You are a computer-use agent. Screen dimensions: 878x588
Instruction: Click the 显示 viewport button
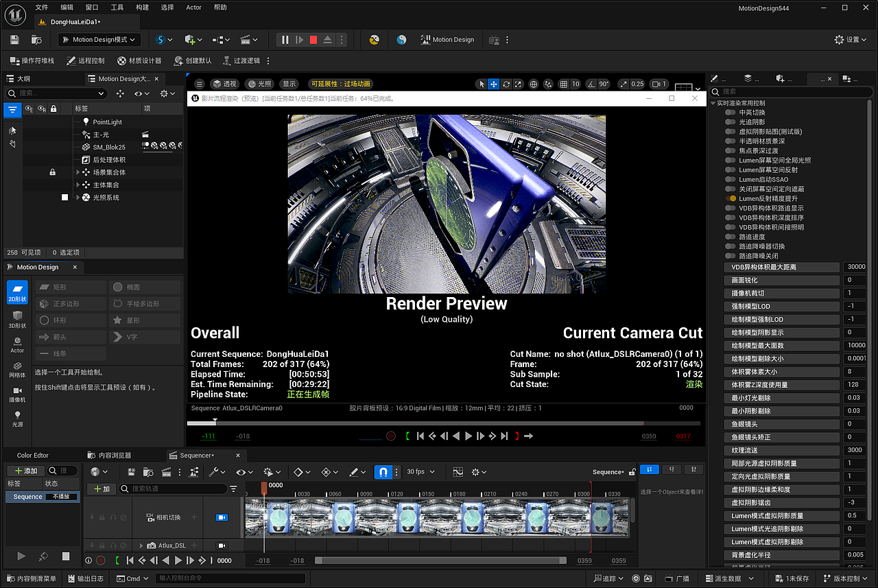289,84
